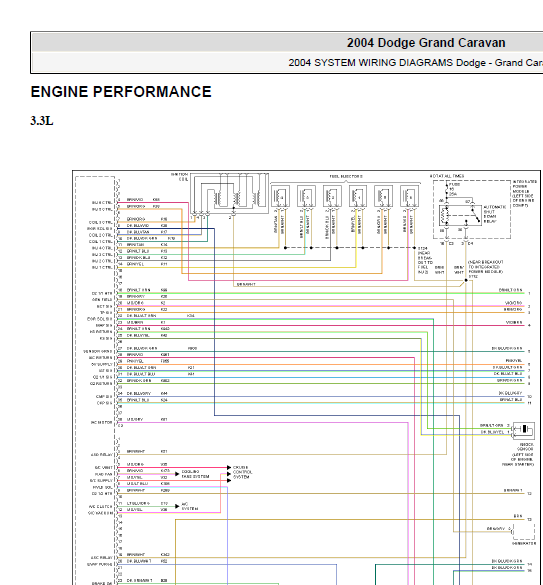The width and height of the screenshot is (543, 585).
Task: Click the top Cruise Control System arrow
Action: coord(229,467)
